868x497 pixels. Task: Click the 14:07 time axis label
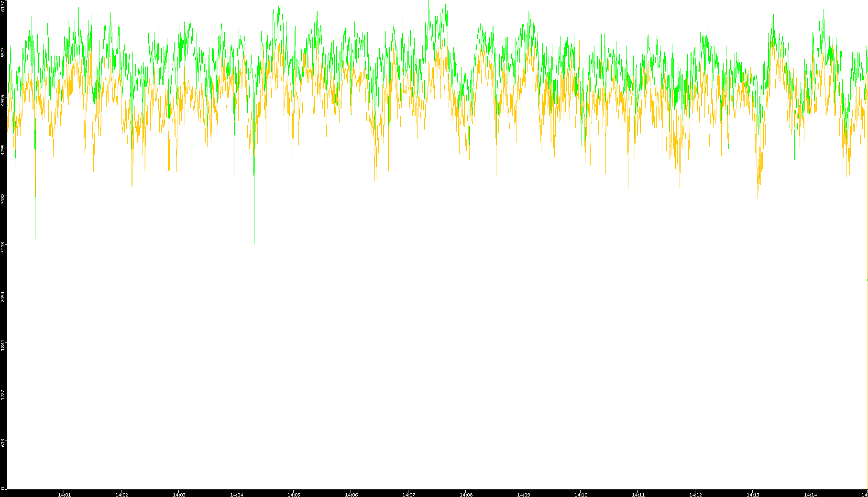408,494
